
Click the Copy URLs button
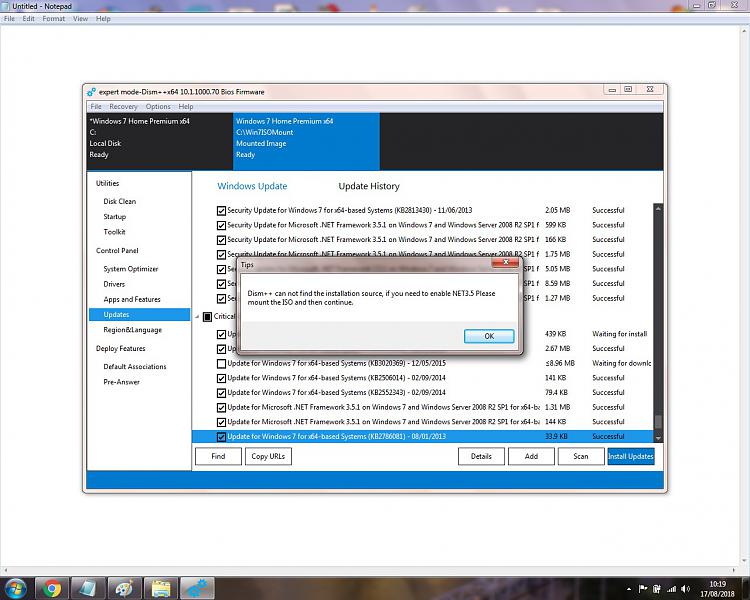pyautogui.click(x=268, y=456)
